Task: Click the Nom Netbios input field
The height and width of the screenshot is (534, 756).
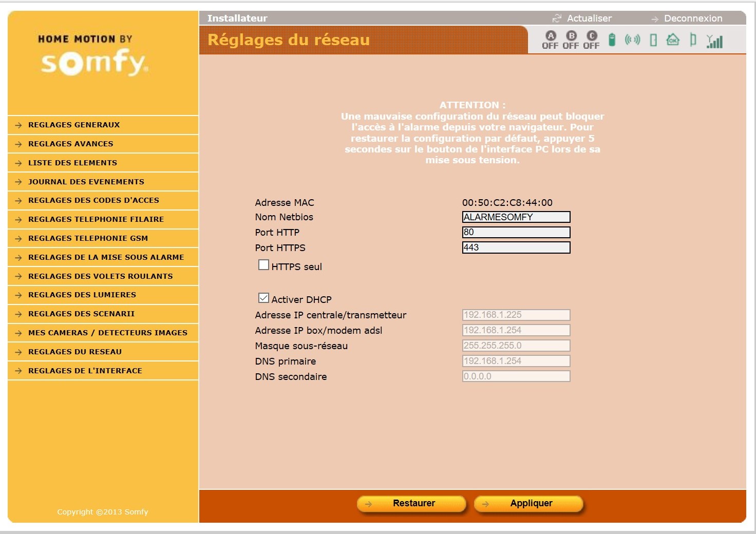Action: point(516,217)
